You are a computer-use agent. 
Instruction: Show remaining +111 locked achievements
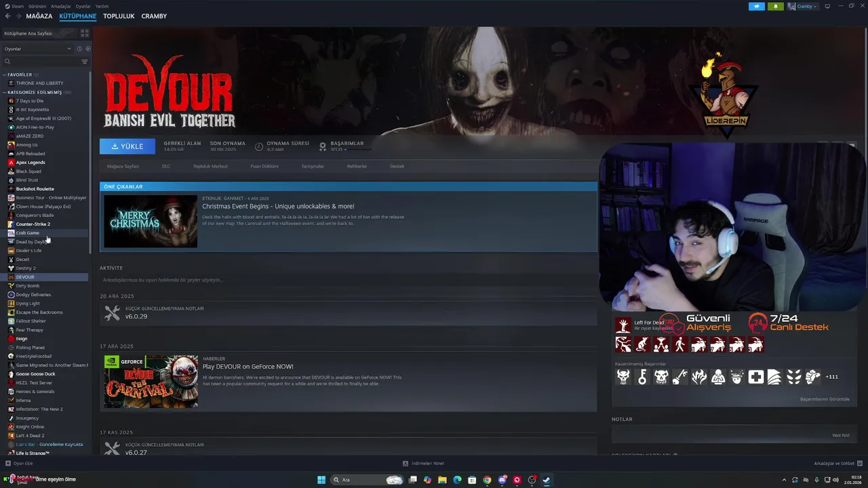pos(831,377)
